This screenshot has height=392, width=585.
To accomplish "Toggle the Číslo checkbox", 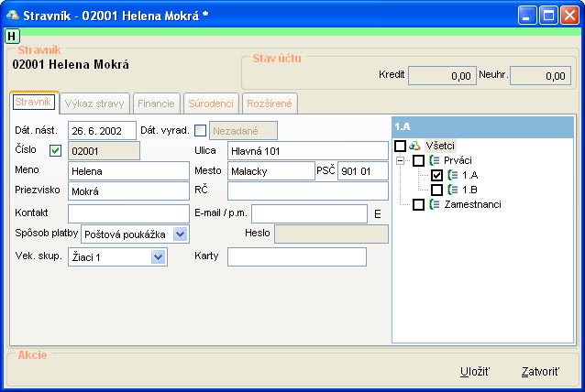I will point(55,150).
